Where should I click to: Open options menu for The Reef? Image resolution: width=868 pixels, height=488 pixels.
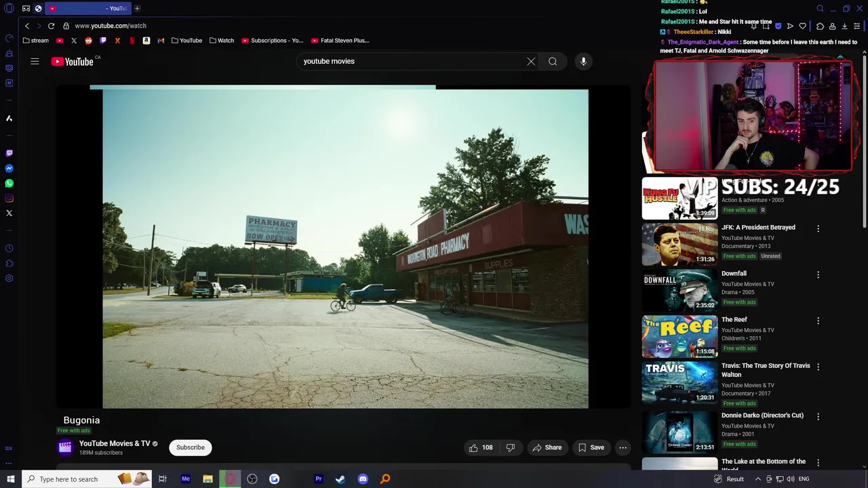click(818, 321)
